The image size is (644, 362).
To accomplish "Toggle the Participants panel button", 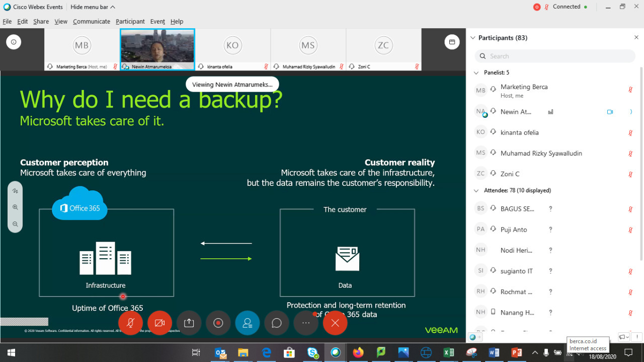I will point(247,323).
